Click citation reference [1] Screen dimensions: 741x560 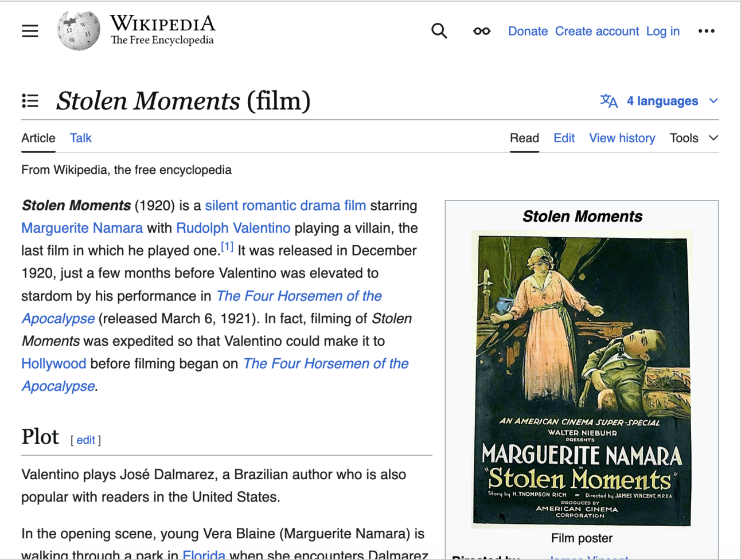pyautogui.click(x=227, y=247)
